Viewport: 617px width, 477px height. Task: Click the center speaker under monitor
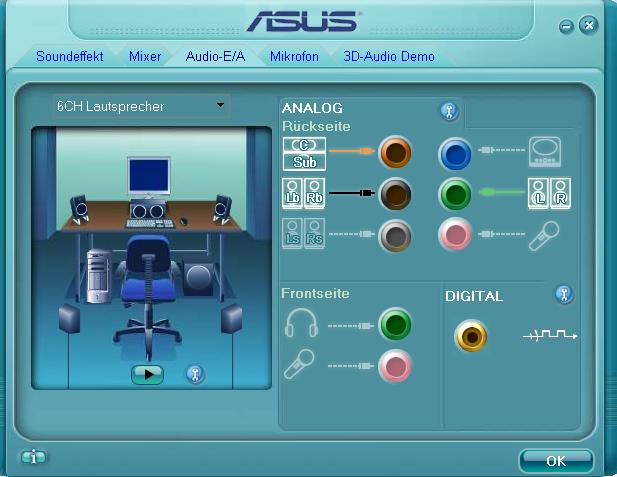pos(147,210)
